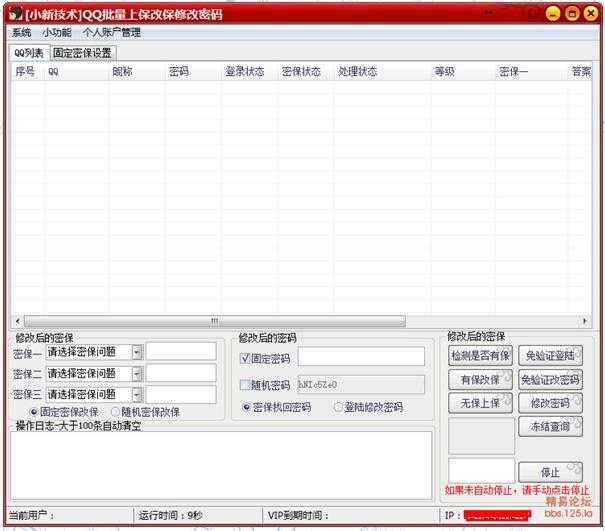The width and height of the screenshot is (605, 531).
Task: Expand the 密保三 question dropdown
Action: [x=137, y=394]
